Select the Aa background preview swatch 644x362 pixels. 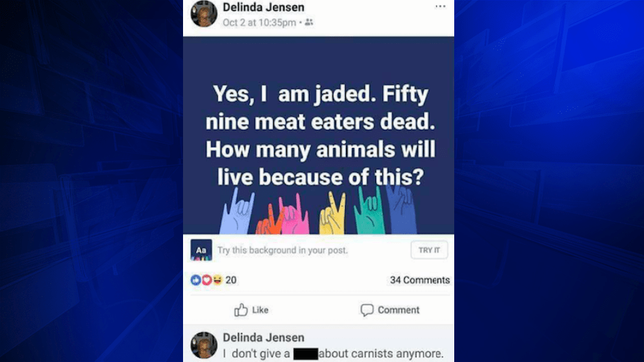(x=201, y=250)
